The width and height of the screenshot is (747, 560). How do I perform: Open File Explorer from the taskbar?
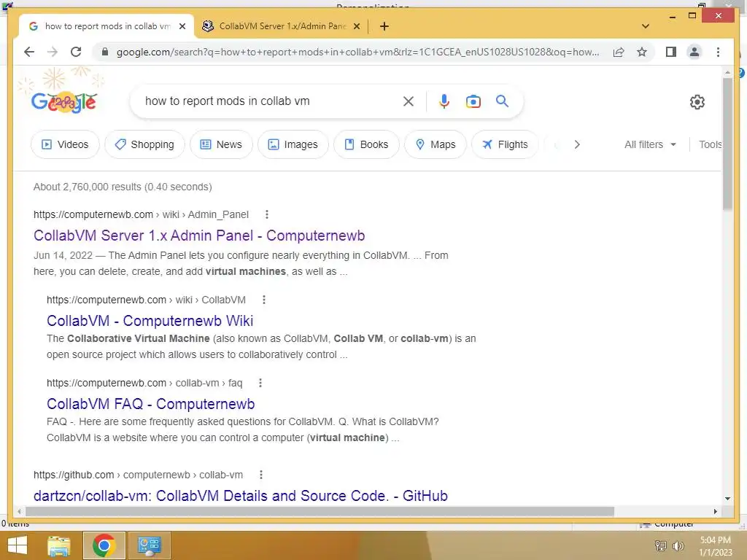pyautogui.click(x=59, y=545)
